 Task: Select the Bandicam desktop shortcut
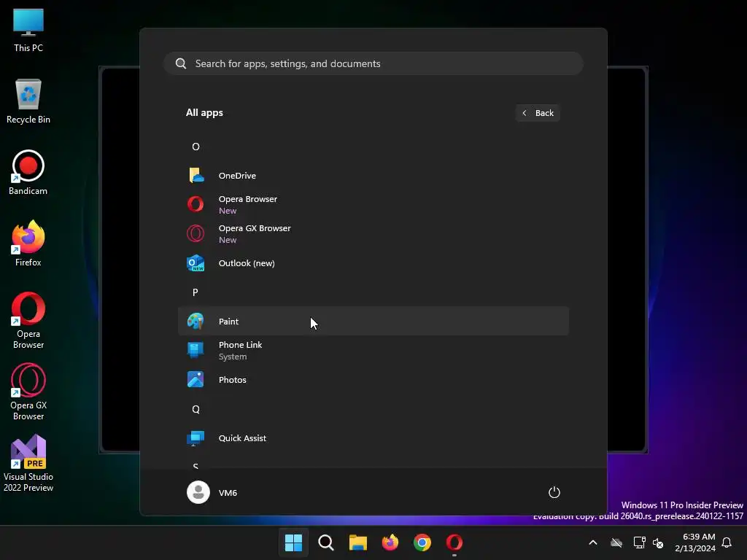[28, 172]
